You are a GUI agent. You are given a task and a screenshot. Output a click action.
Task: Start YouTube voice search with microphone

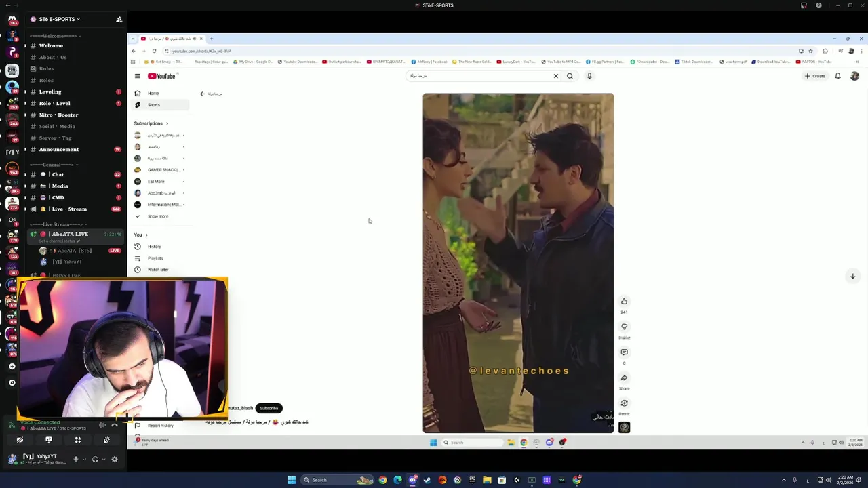589,76
